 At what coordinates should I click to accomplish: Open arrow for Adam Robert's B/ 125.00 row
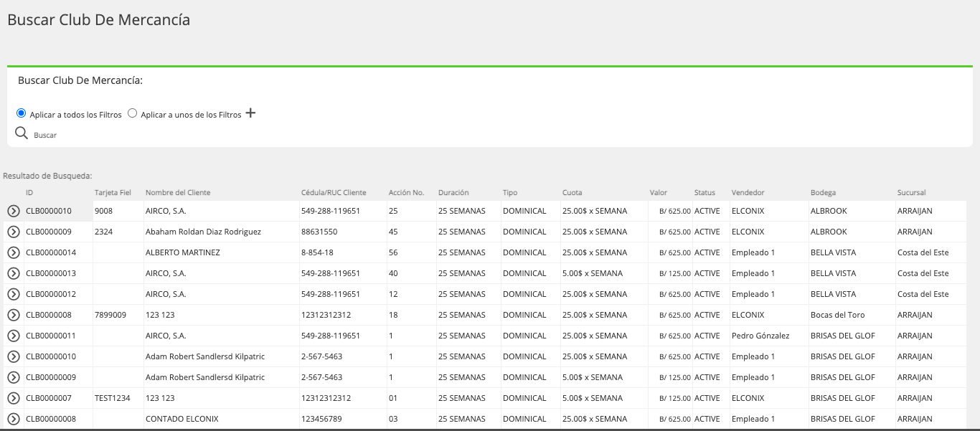13,377
